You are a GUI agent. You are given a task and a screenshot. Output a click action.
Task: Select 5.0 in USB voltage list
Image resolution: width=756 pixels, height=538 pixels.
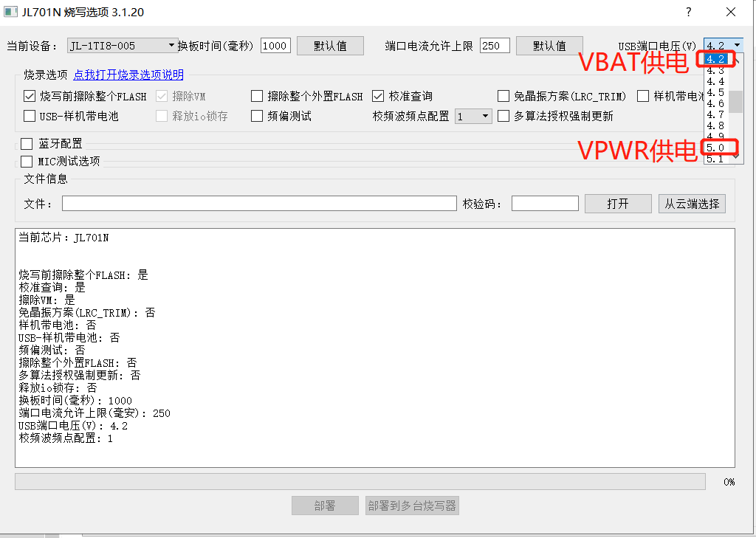pos(716,148)
